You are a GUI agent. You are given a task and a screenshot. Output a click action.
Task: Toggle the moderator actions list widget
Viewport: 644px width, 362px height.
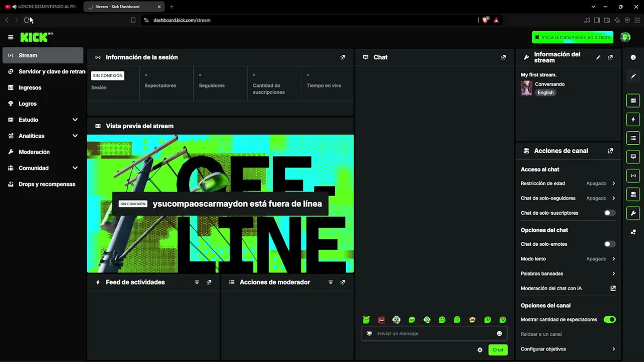[x=633, y=138]
